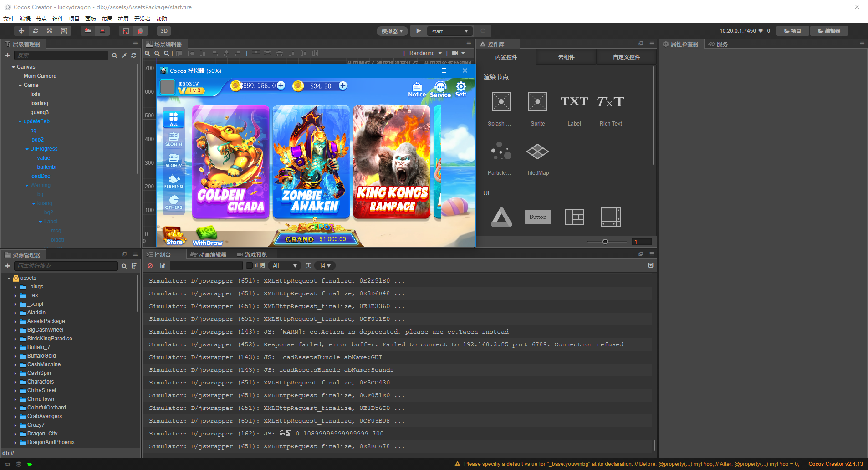
Task: Collapse the Canvas node
Action: click(13, 67)
